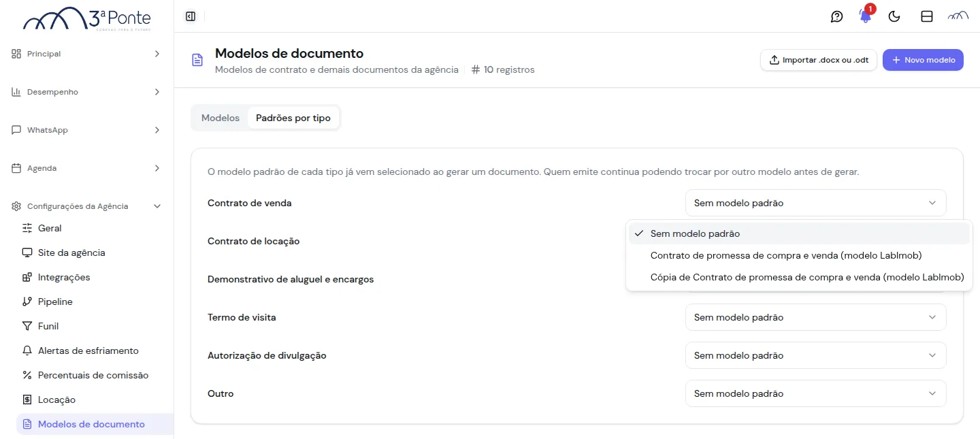Click Demonstrativo de aluguel e encargos label

291,279
